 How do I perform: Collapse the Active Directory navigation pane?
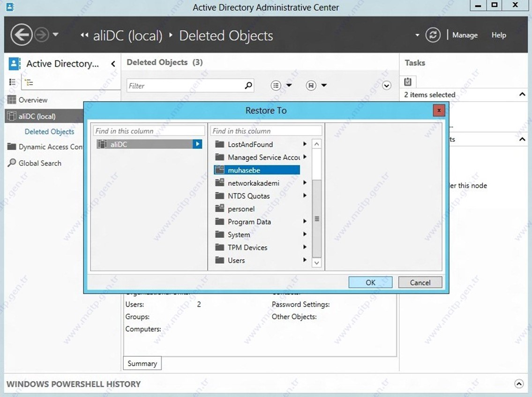coord(113,64)
